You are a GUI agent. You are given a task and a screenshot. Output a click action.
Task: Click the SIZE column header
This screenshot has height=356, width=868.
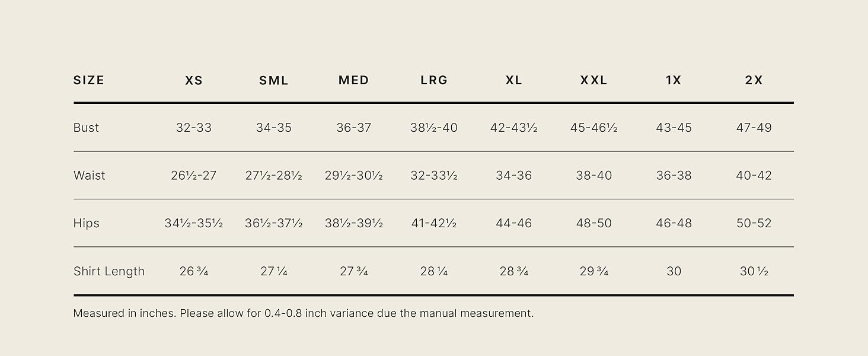click(x=89, y=80)
